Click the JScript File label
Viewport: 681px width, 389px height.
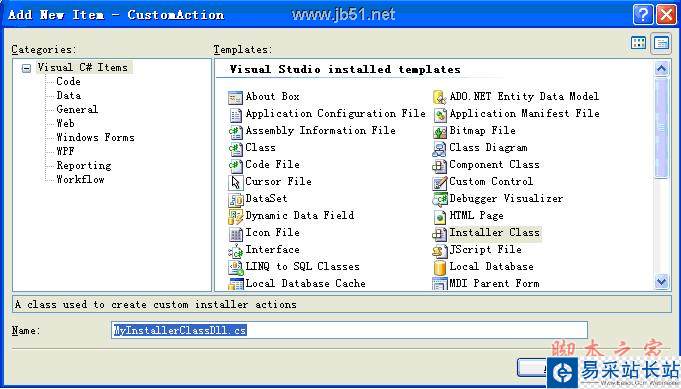485,249
